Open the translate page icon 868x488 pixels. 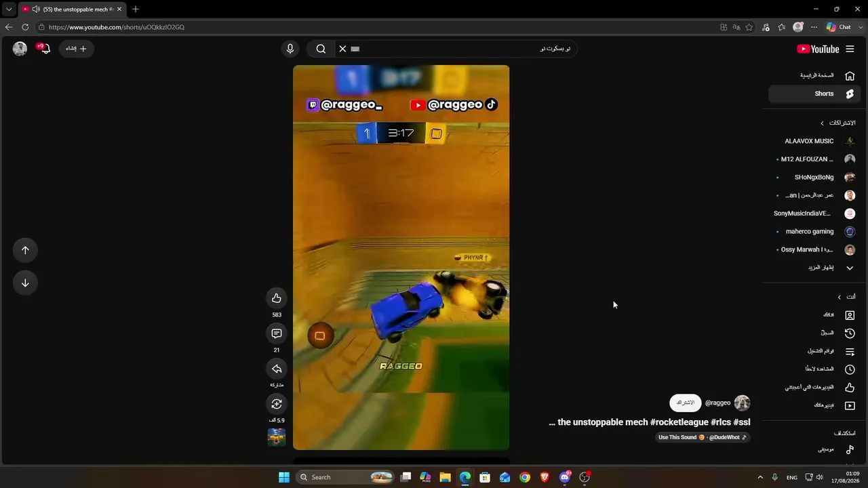pos(736,27)
